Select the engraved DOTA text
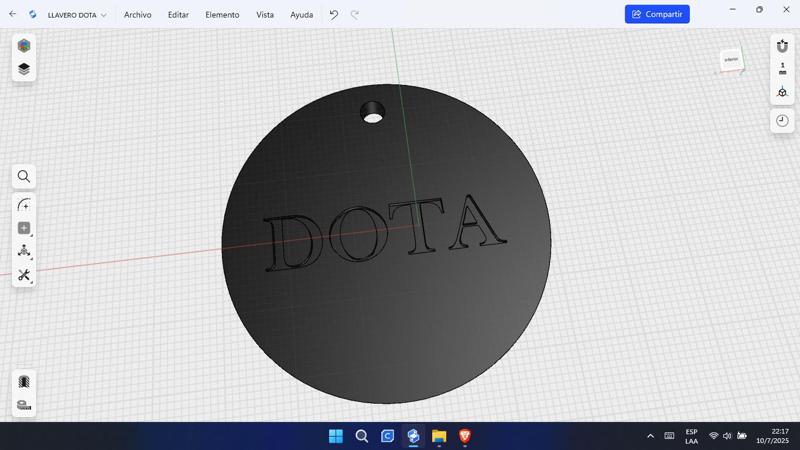Viewport: 800px width, 450px height. 384,233
